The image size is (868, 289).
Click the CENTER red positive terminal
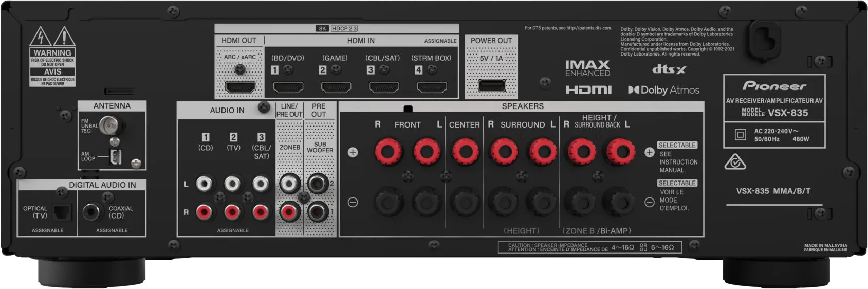pyautogui.click(x=465, y=152)
